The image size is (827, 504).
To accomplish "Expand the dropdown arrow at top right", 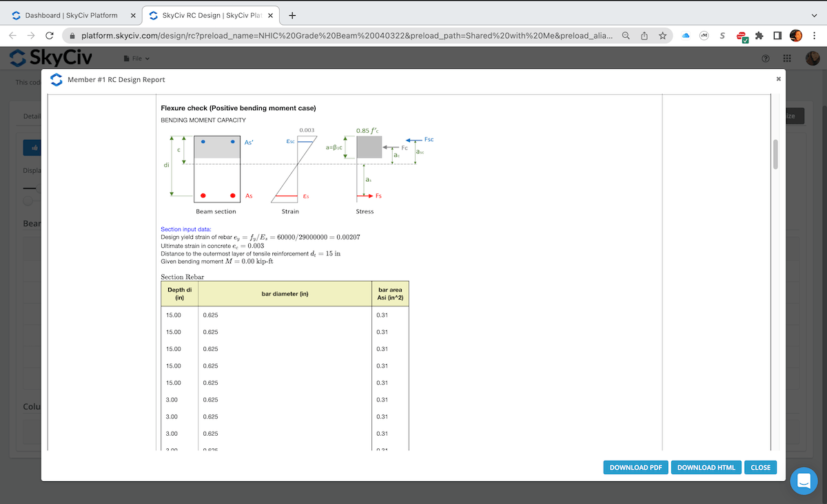I will point(814,14).
